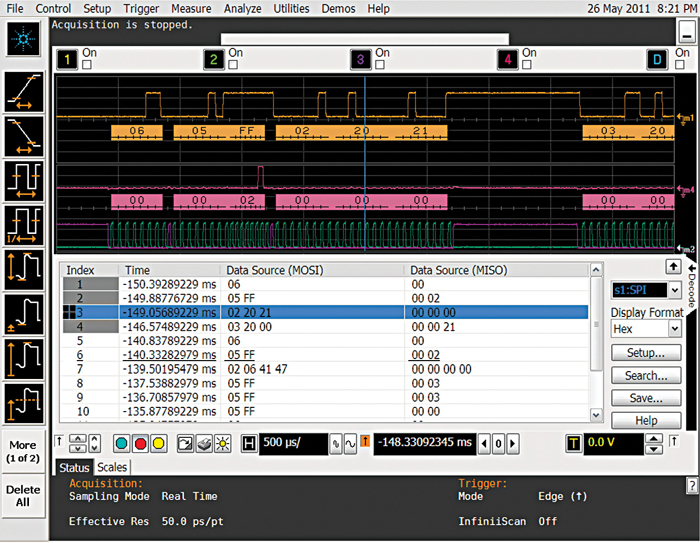Click the horizontal scale 500 µs/ field
Viewport: 700px width, 543px height.
pos(290,443)
